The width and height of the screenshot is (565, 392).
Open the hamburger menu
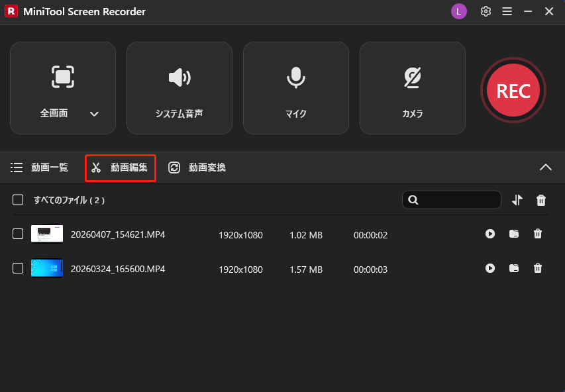point(507,11)
